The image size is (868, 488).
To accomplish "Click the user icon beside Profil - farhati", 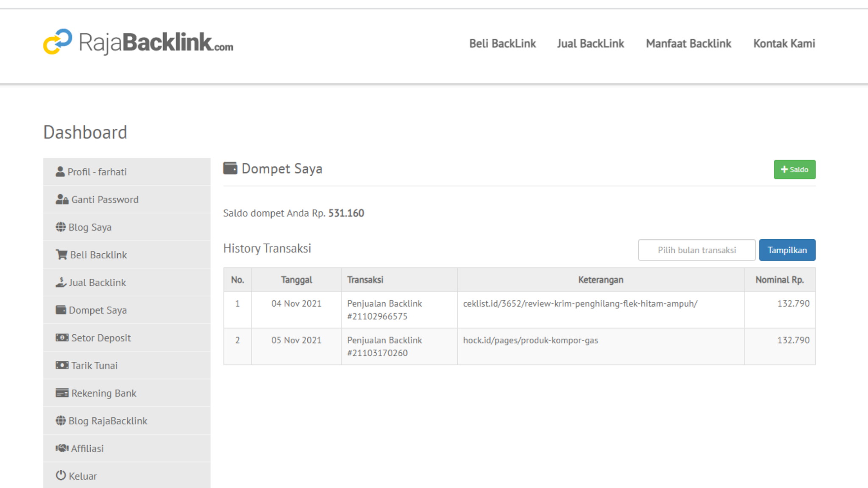I will point(60,172).
